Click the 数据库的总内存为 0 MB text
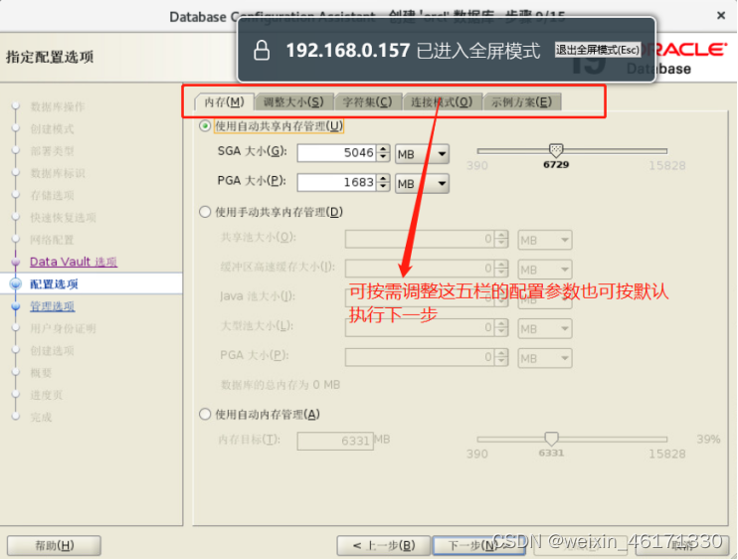The height and width of the screenshot is (560, 738). point(280,385)
